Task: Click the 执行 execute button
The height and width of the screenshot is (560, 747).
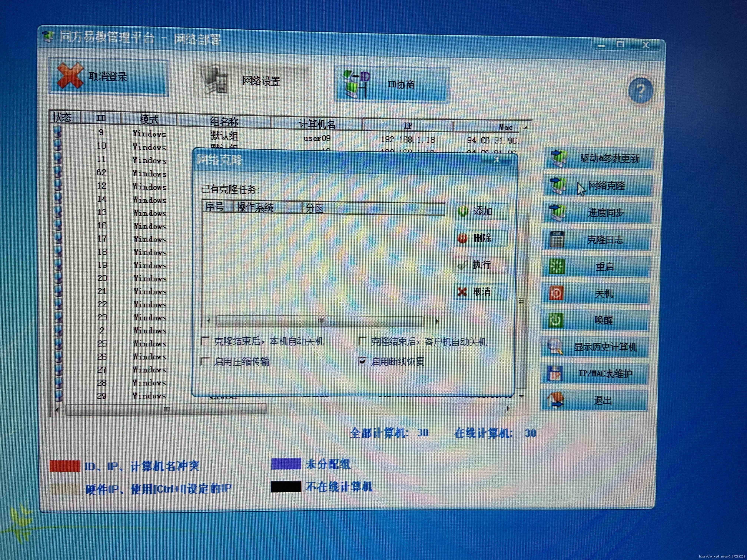Action: pos(481,265)
